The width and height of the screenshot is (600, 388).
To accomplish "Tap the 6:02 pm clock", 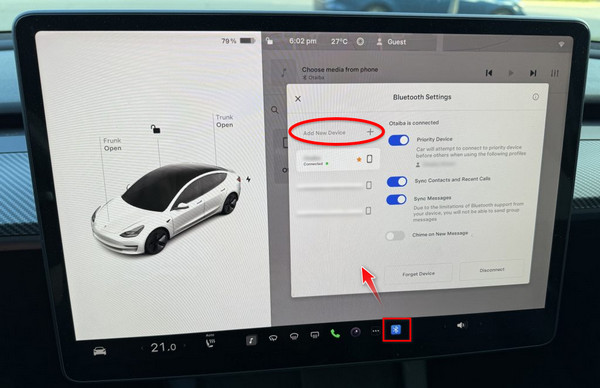I will point(303,41).
